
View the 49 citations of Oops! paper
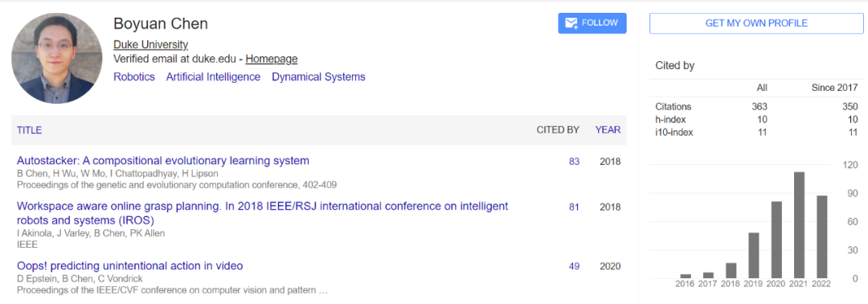click(574, 266)
